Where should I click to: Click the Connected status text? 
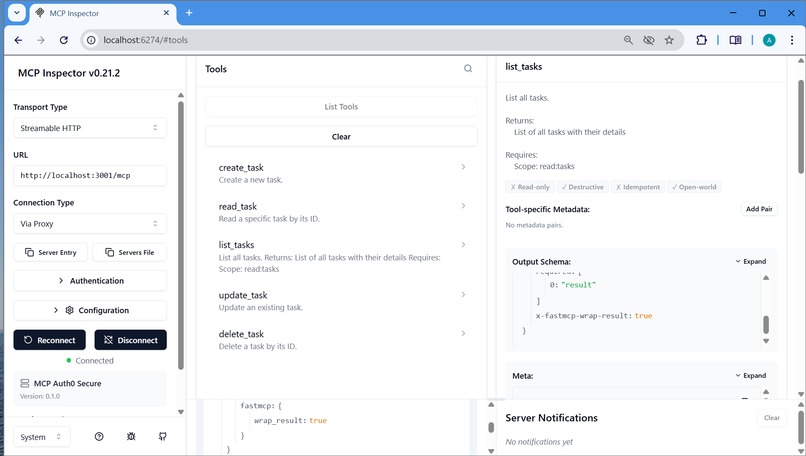point(95,361)
